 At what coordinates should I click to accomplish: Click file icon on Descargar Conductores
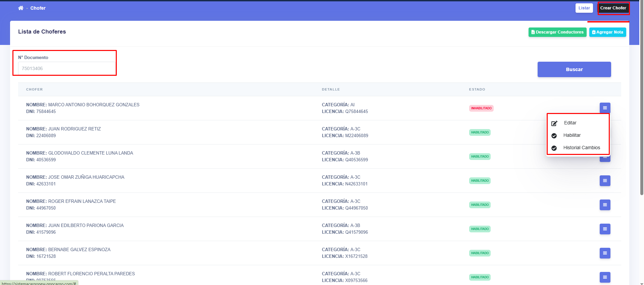click(x=533, y=32)
